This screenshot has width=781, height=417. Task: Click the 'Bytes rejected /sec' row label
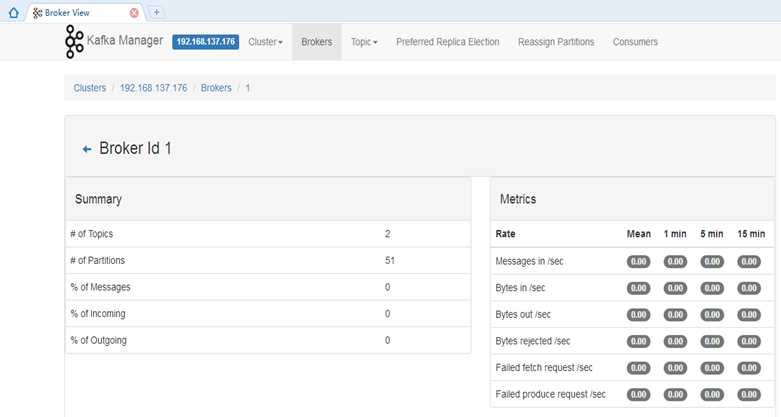coord(533,341)
